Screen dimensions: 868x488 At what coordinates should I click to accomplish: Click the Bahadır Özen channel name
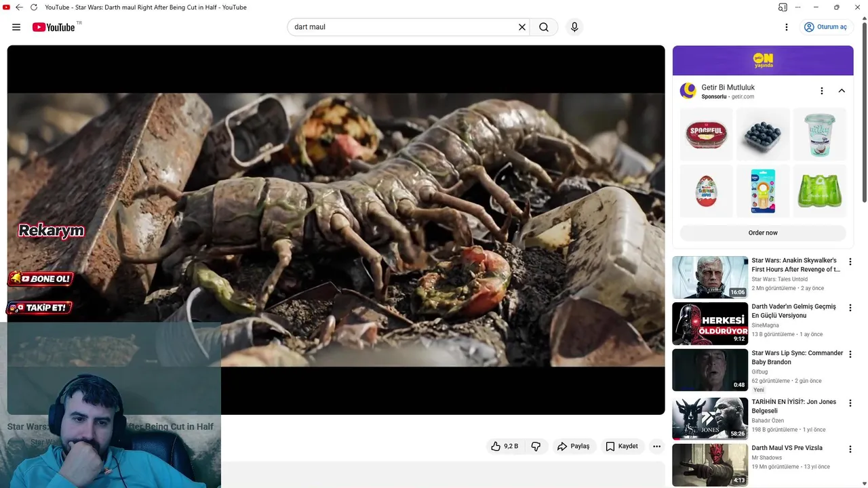click(768, 421)
